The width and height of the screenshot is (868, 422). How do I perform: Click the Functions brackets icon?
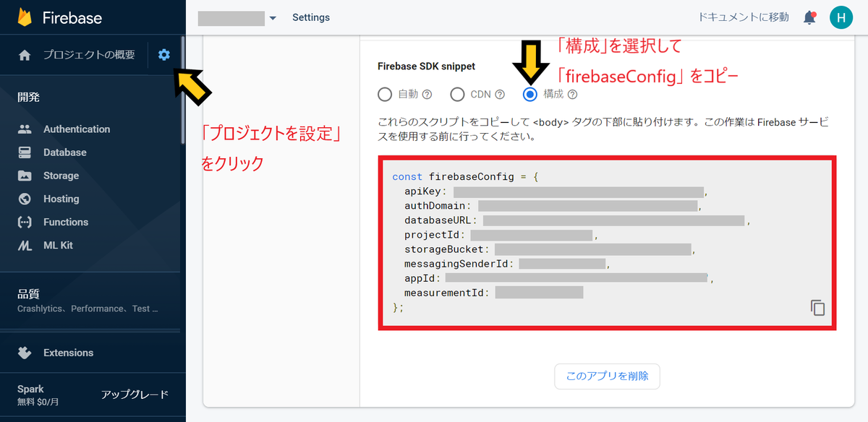coord(25,222)
